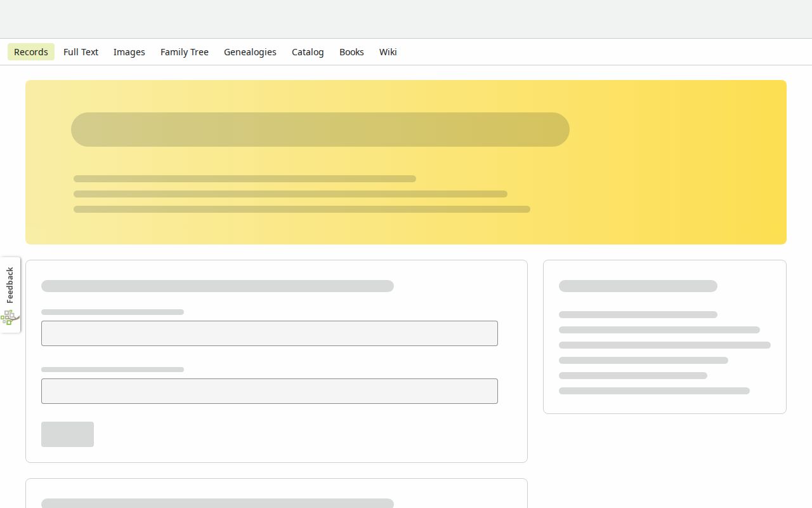The height and width of the screenshot is (508, 812).
Task: Open the Books tab
Action: coord(351,52)
